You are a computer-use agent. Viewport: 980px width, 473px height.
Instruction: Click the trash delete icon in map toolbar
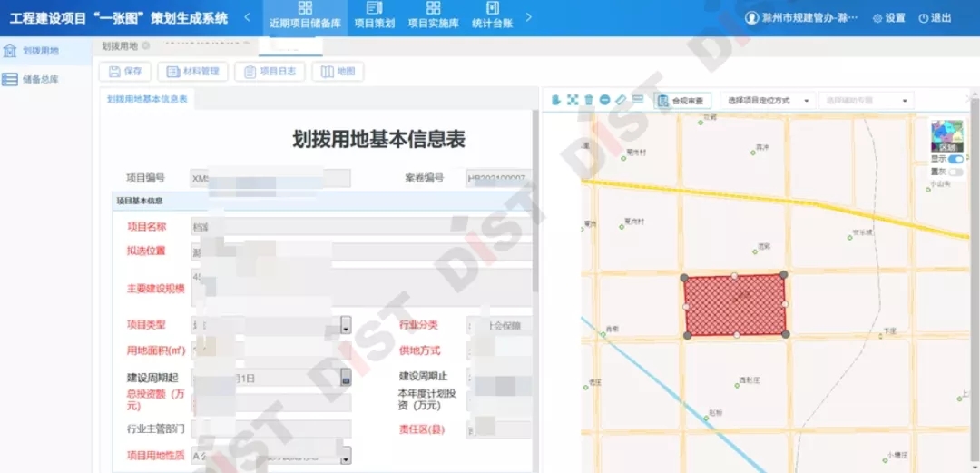pyautogui.click(x=588, y=100)
